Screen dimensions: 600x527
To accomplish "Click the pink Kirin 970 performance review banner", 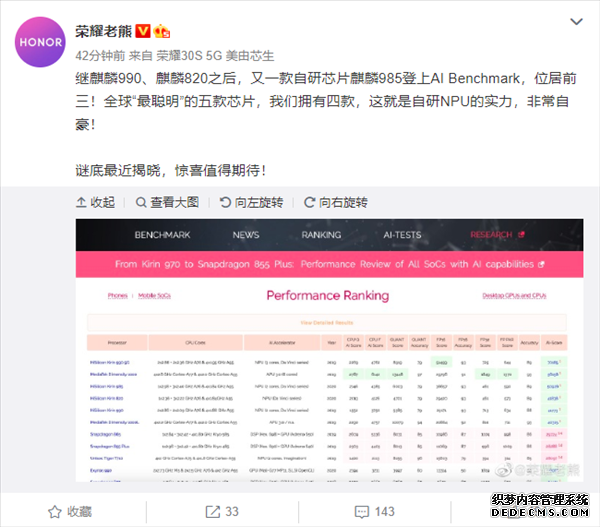I will pyautogui.click(x=329, y=264).
